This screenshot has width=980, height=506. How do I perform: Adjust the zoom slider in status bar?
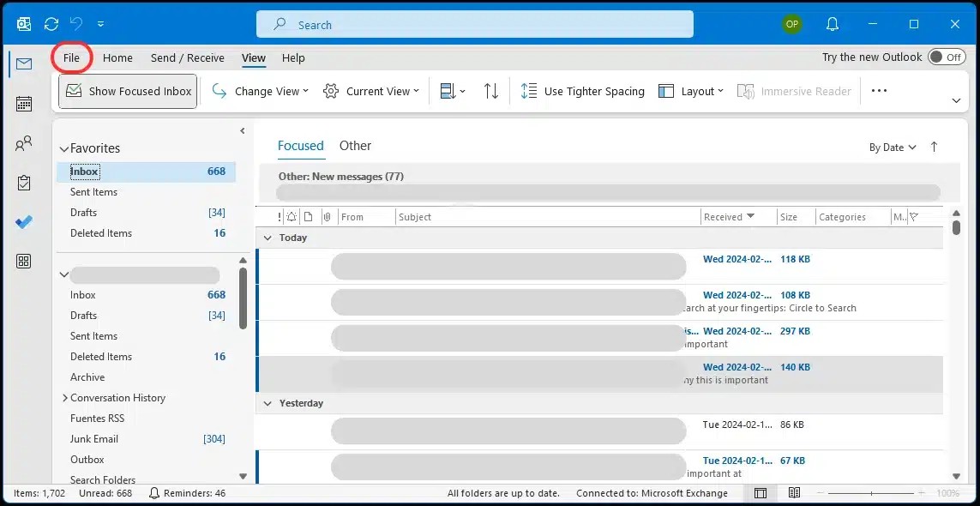point(870,493)
